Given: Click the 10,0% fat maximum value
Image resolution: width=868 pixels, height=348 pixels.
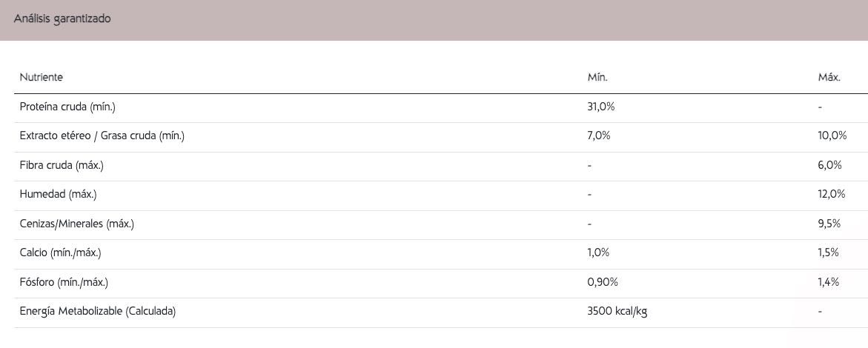Looking at the screenshot, I should coord(832,136).
